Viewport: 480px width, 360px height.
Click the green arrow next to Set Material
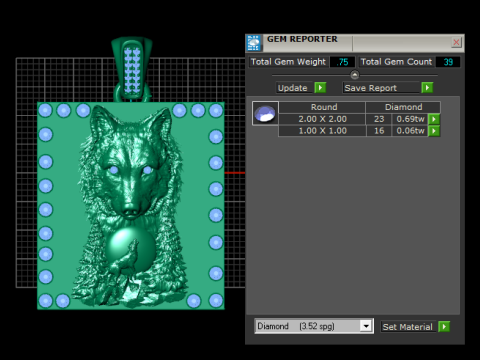tap(444, 326)
